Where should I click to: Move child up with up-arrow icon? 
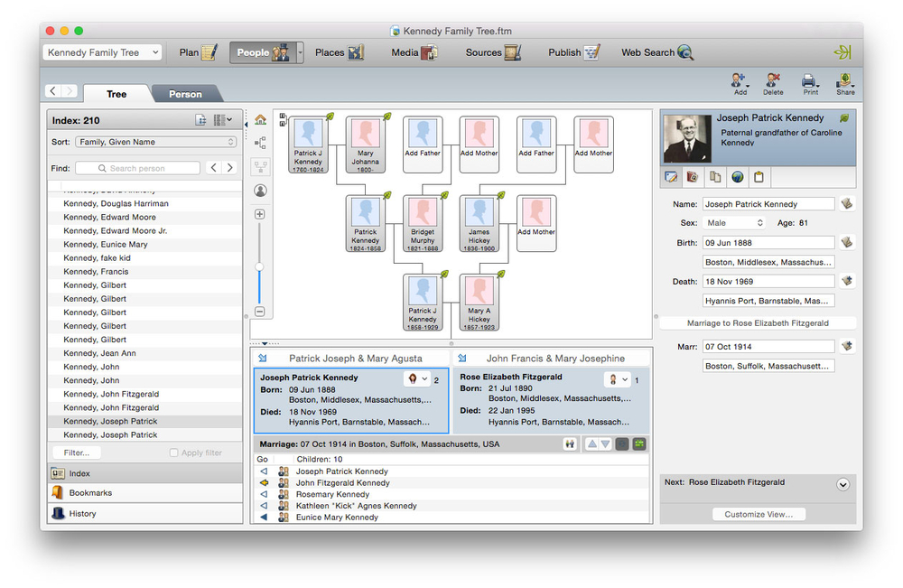coord(592,444)
